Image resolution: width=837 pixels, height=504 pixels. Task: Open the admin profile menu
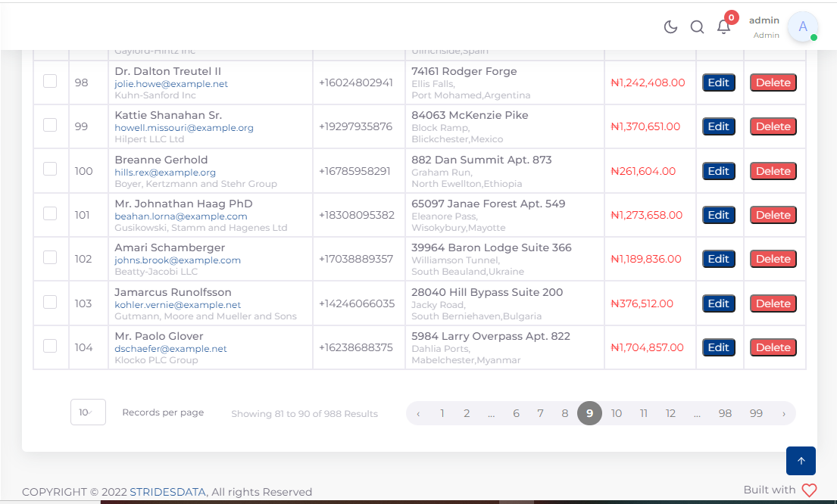pos(764,26)
